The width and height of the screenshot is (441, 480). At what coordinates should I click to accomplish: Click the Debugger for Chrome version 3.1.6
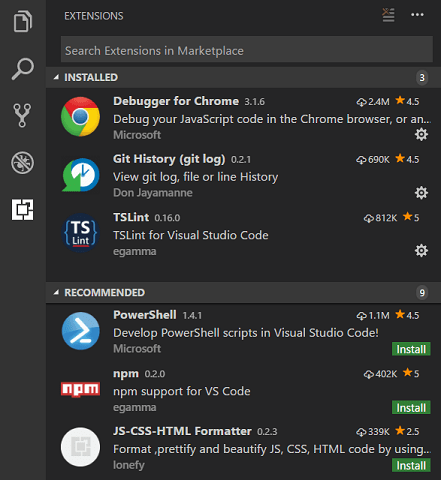(x=255, y=102)
